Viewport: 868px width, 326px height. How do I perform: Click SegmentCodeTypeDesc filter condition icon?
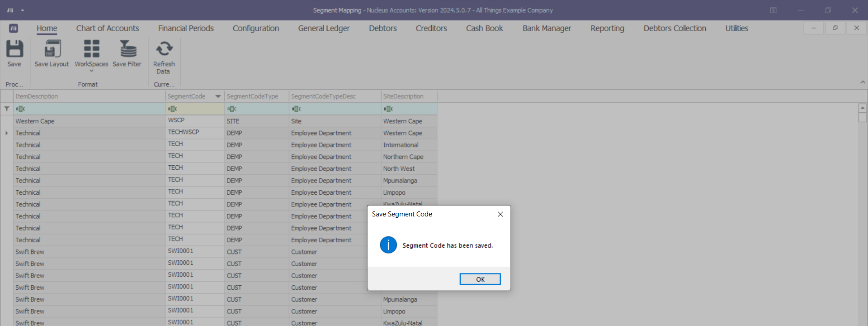tap(296, 109)
